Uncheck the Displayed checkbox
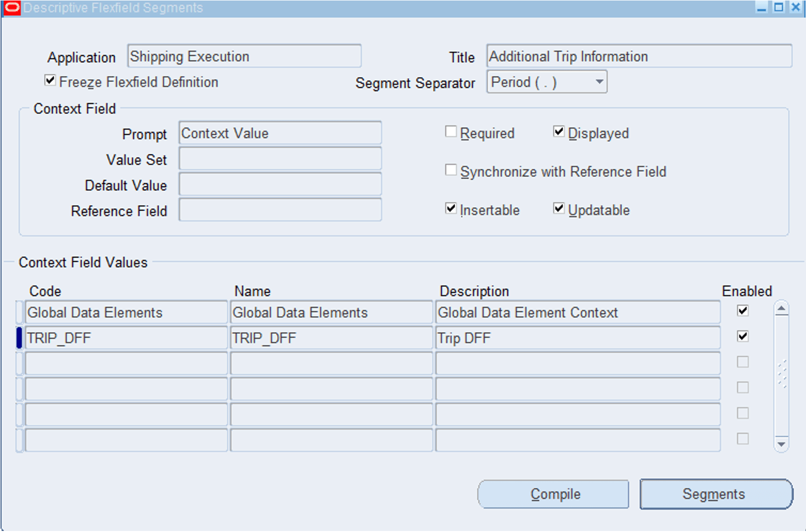This screenshot has height=532, width=806. point(559,131)
